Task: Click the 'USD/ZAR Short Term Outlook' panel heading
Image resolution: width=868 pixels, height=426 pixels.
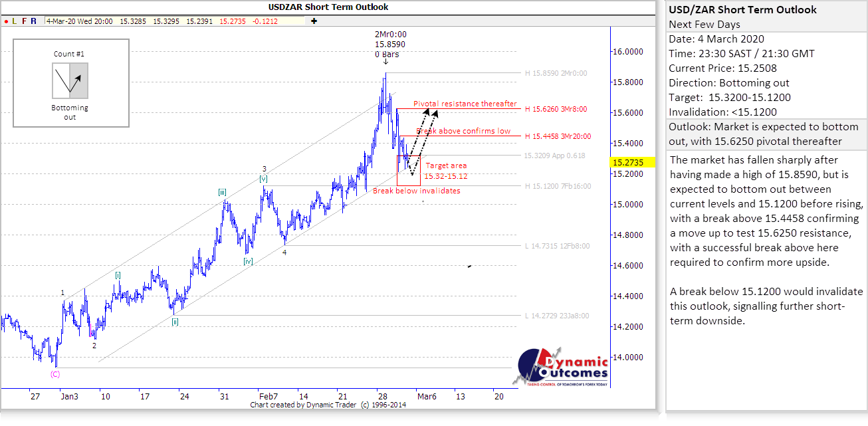Action: point(743,10)
